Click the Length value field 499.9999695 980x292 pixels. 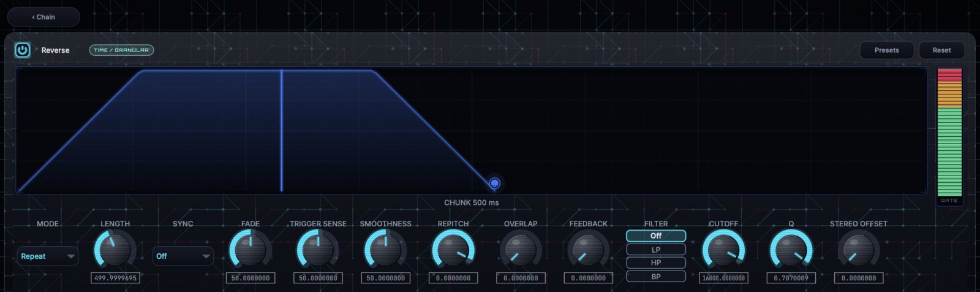(115, 278)
